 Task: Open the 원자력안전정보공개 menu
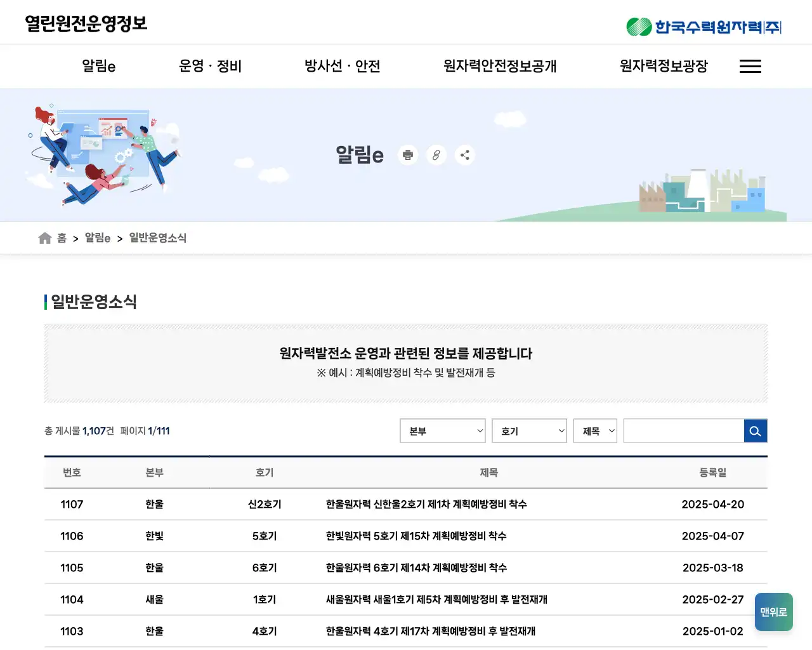pyautogui.click(x=500, y=66)
